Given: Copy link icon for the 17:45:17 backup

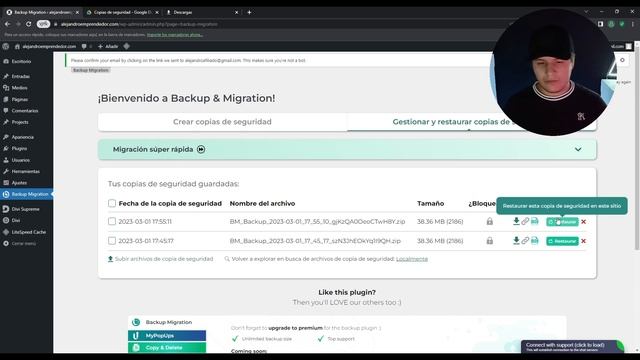Looking at the screenshot, I should click(x=525, y=241).
